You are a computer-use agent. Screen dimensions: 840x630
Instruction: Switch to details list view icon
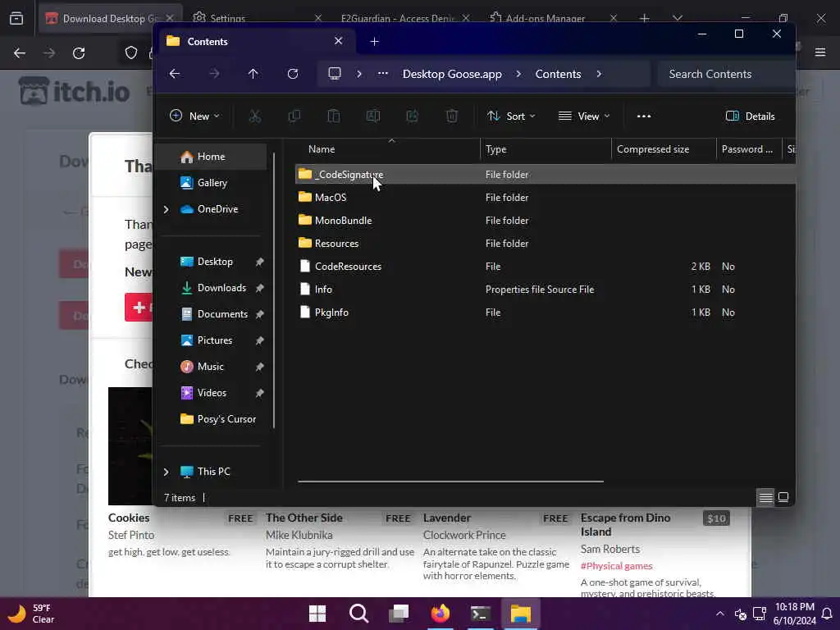765,498
